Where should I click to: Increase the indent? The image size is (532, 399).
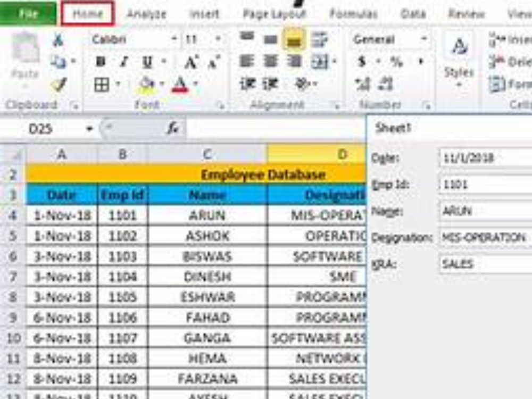point(271,84)
